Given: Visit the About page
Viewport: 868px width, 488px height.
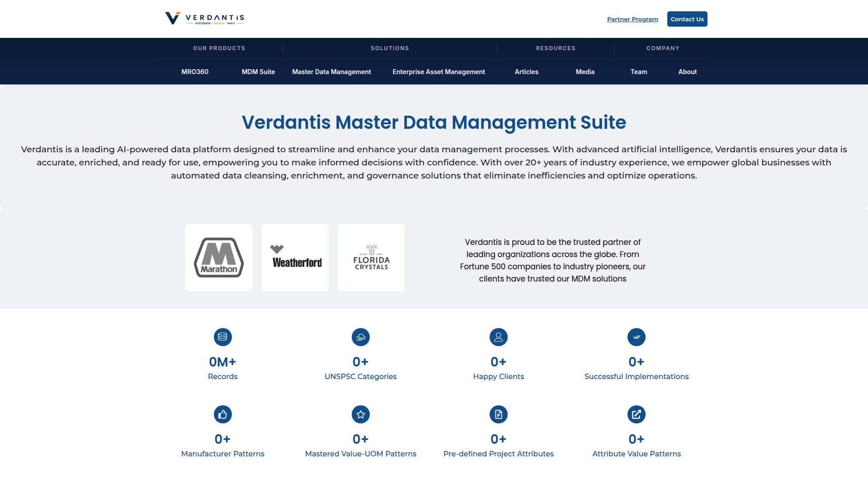Looking at the screenshot, I should [688, 72].
